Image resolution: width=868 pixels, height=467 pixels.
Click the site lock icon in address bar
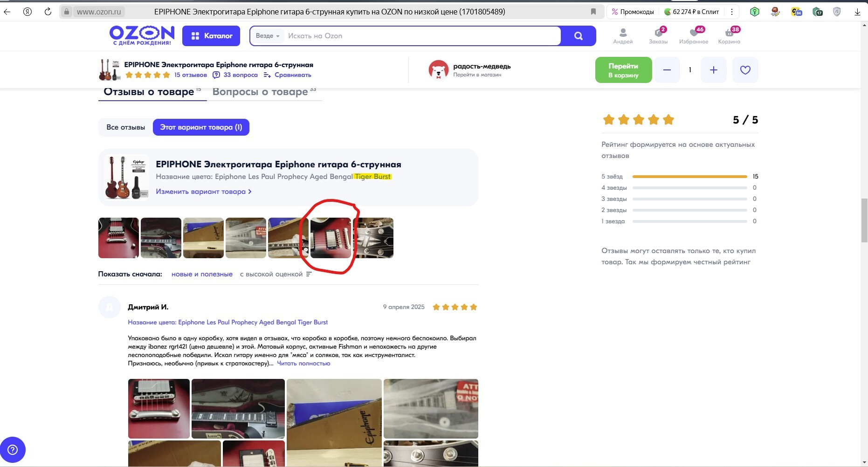pos(67,12)
